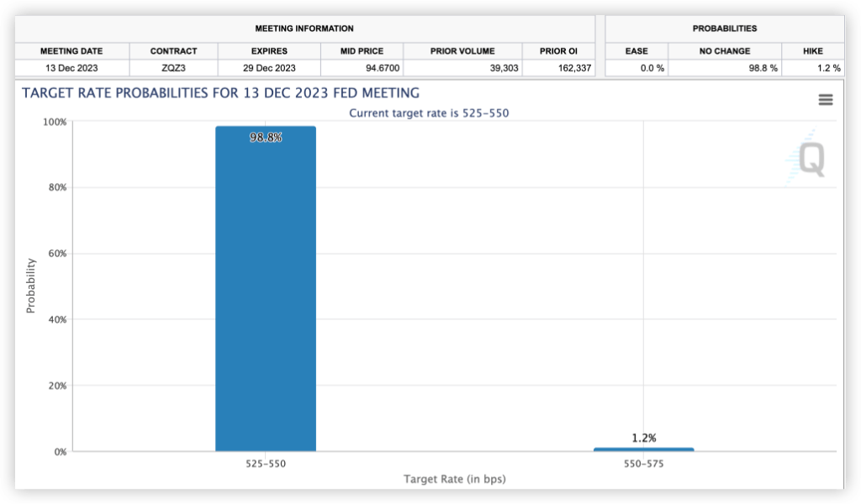Select the ZQZ3 contract cell

coord(173,67)
